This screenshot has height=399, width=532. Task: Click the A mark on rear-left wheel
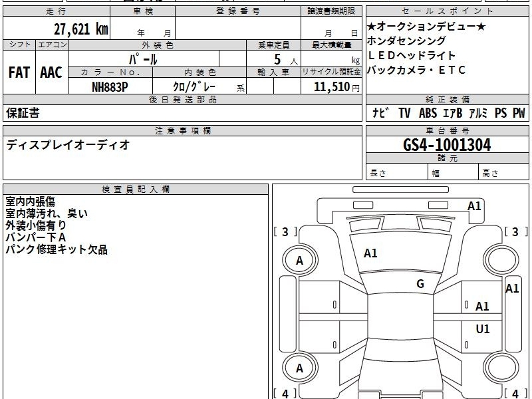tap(300, 368)
